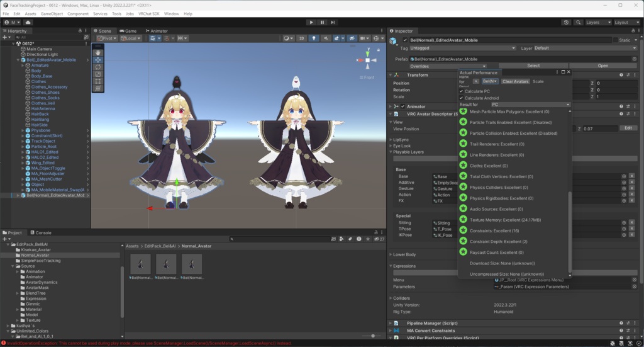Toggle the Calculate PC checkbox
This screenshot has height=347, width=644.
pos(461,91)
